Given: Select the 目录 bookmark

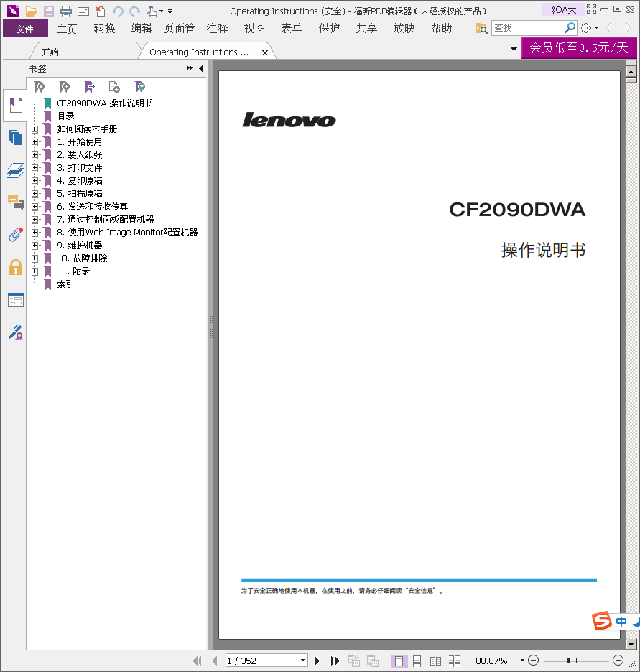Looking at the screenshot, I should coord(65,116).
